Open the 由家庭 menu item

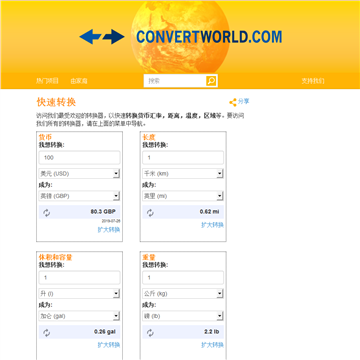tap(79, 81)
